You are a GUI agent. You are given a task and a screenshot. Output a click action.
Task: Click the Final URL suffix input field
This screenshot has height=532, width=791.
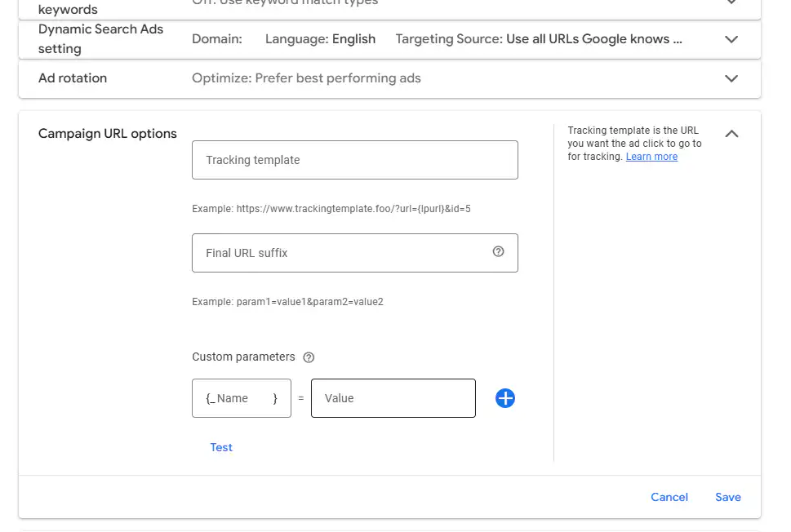pyautogui.click(x=354, y=253)
